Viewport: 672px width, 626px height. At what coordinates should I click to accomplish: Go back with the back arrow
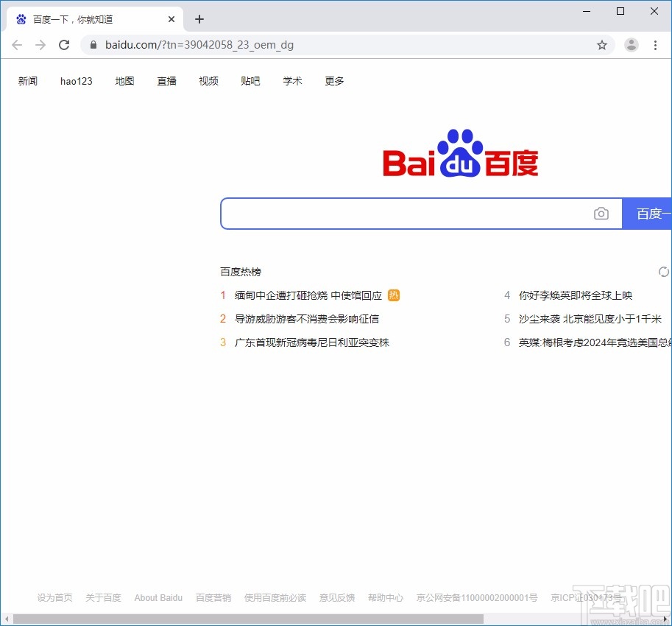[17, 44]
